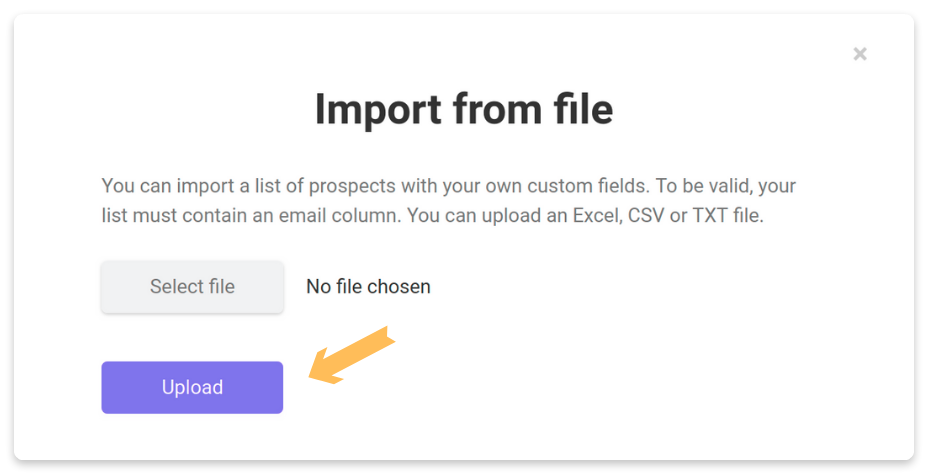Viewport: 928px width, 474px height.
Task: Click "You can import a list" sentence start
Action: coord(189,186)
